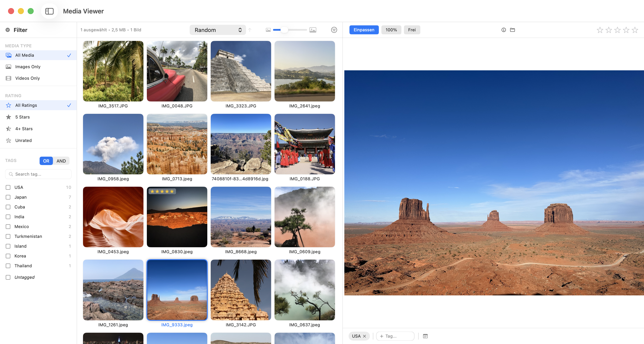Switch tag matching to AND mode
Image resolution: width=644 pixels, height=344 pixels.
point(61,161)
